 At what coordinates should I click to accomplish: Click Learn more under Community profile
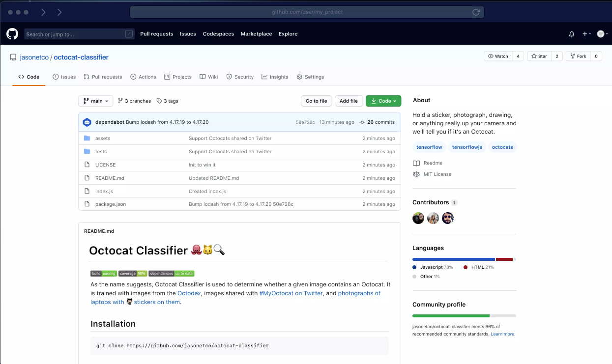coord(502,334)
